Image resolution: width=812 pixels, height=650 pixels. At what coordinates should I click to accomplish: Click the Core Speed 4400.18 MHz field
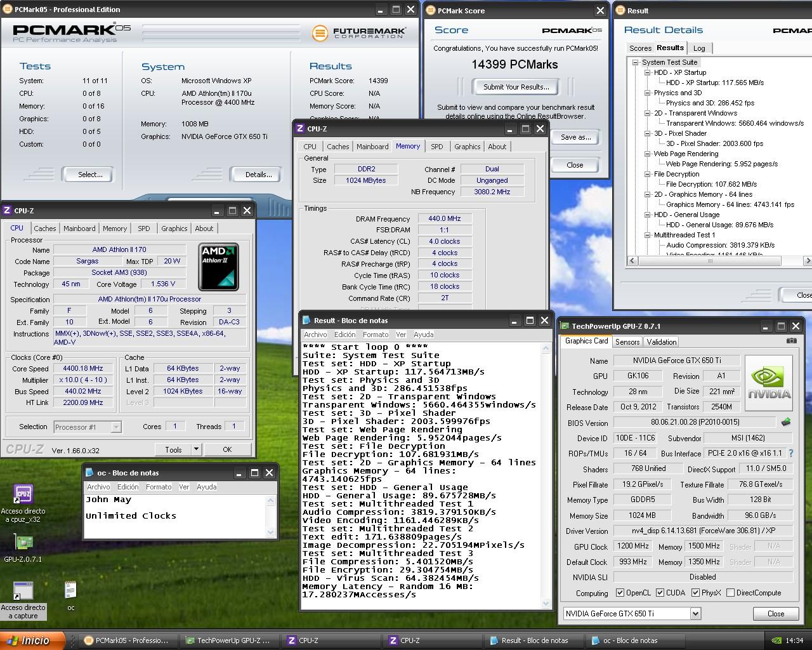tap(82, 368)
